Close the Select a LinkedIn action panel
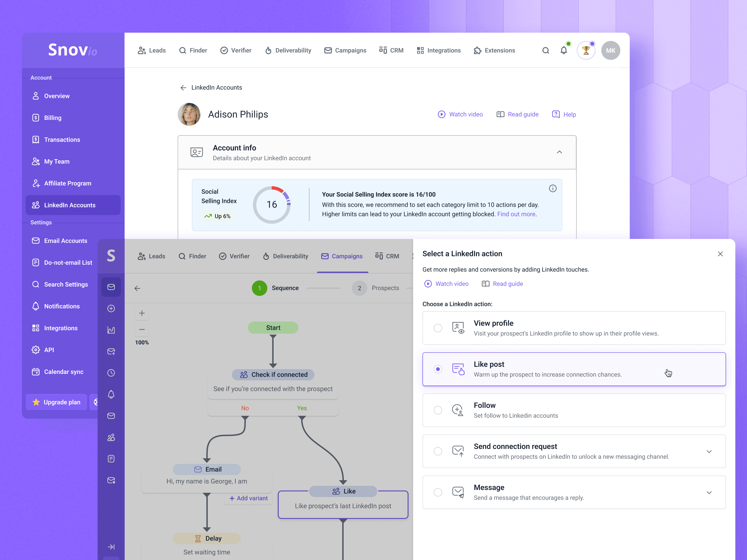This screenshot has width=747, height=560. tap(720, 254)
